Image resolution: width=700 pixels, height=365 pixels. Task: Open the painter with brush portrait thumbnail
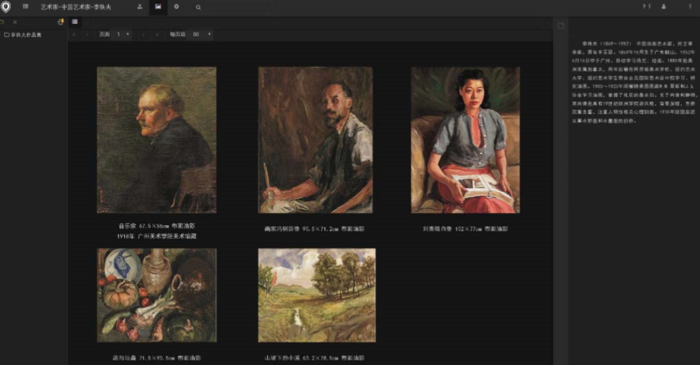[315, 140]
